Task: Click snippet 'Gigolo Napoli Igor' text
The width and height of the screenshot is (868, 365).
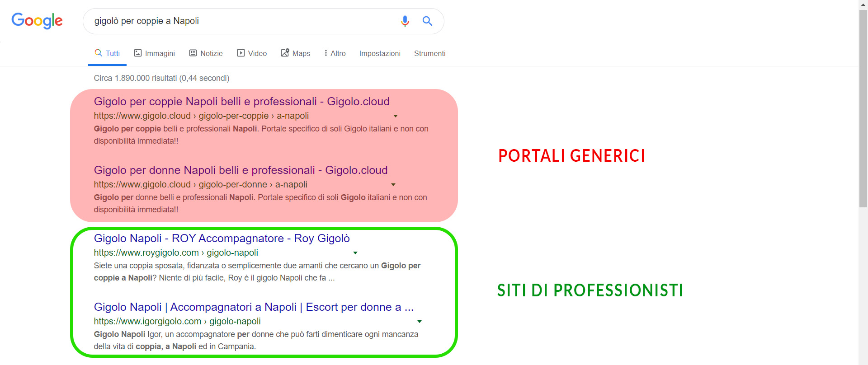Action: pyautogui.click(x=256, y=341)
